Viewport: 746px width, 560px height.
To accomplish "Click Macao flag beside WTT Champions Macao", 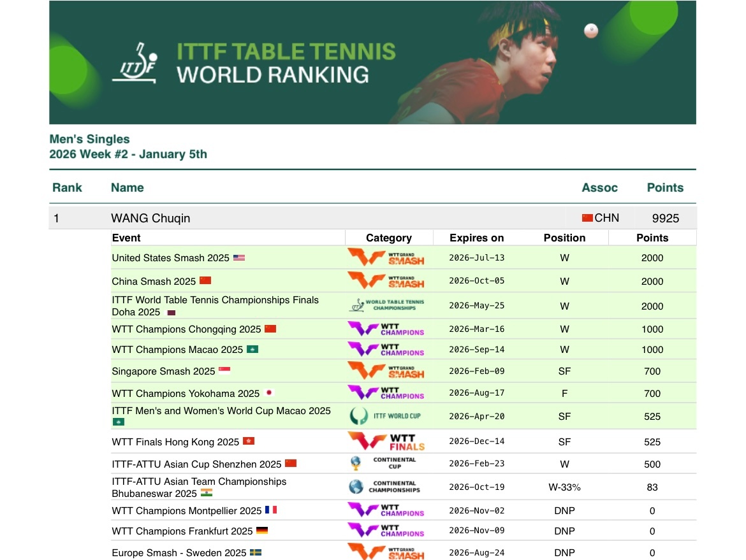I will tap(252, 349).
